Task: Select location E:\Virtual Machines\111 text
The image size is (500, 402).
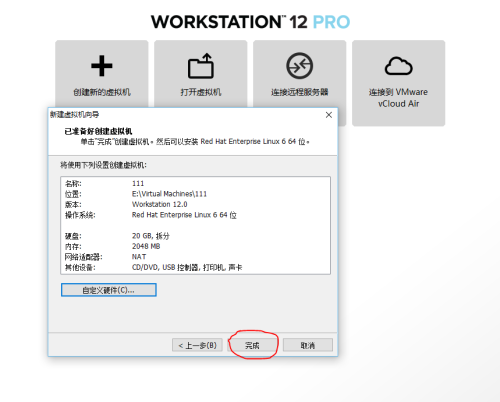Action: [x=169, y=194]
